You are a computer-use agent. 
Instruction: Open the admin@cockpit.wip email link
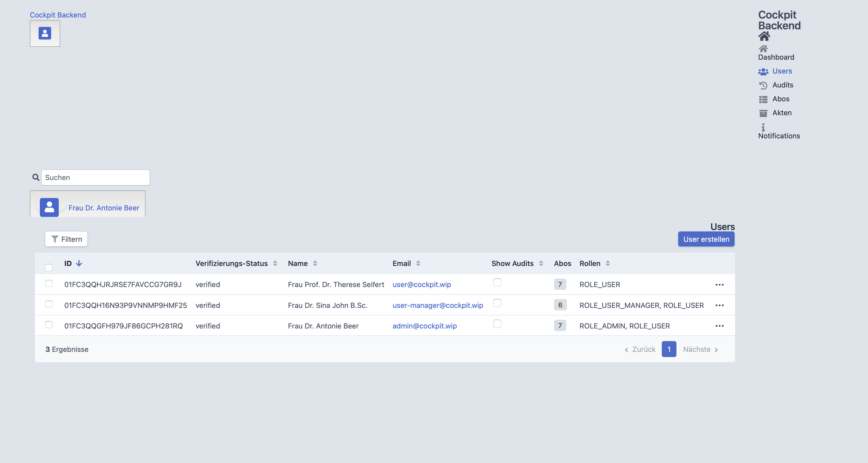pyautogui.click(x=424, y=326)
